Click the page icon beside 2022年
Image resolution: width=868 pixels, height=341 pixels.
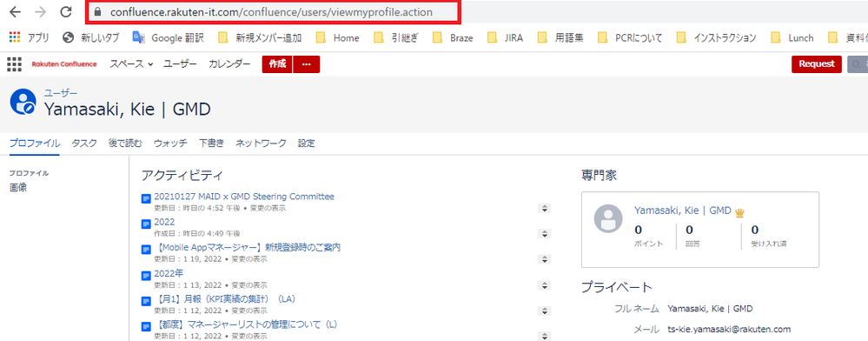tap(146, 276)
